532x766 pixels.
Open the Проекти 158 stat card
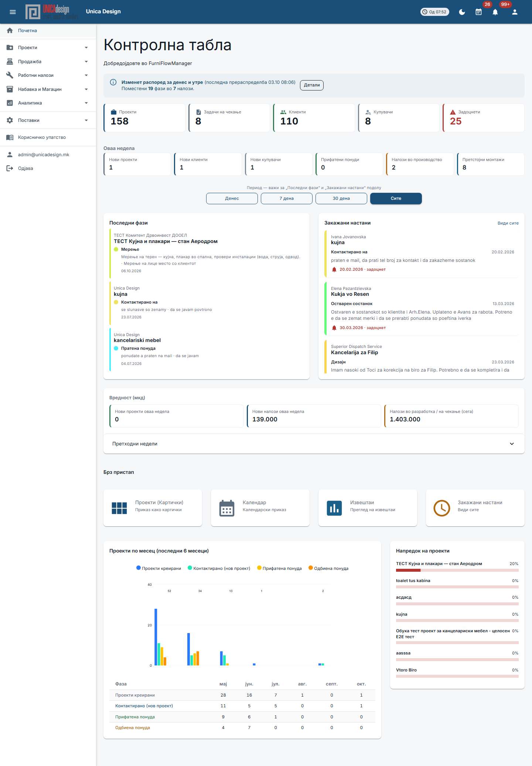(144, 118)
